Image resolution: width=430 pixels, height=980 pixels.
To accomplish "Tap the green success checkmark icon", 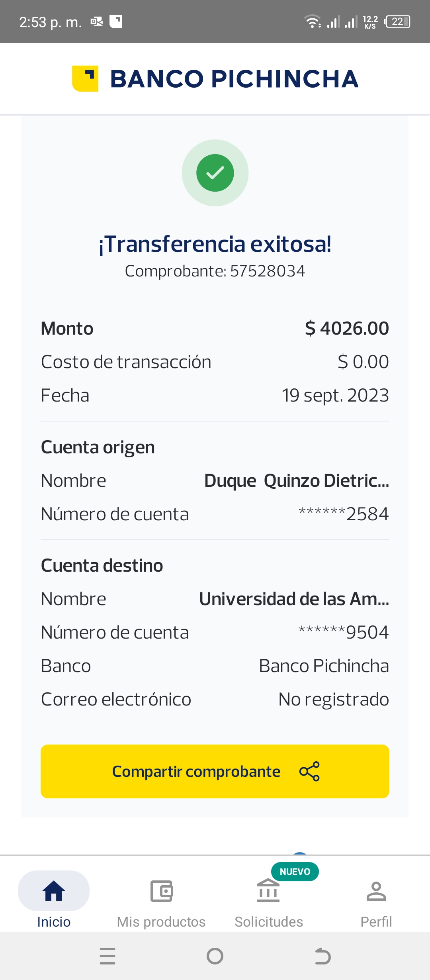I will tap(215, 173).
